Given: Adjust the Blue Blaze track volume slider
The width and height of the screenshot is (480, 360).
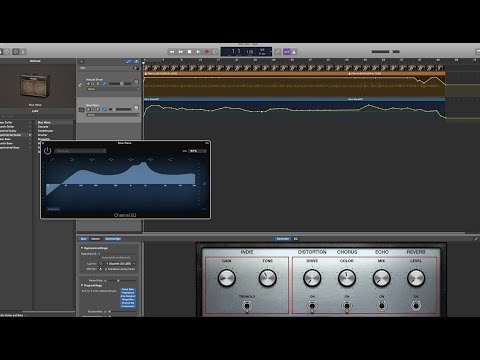Looking at the screenshot, I should coord(119,109).
